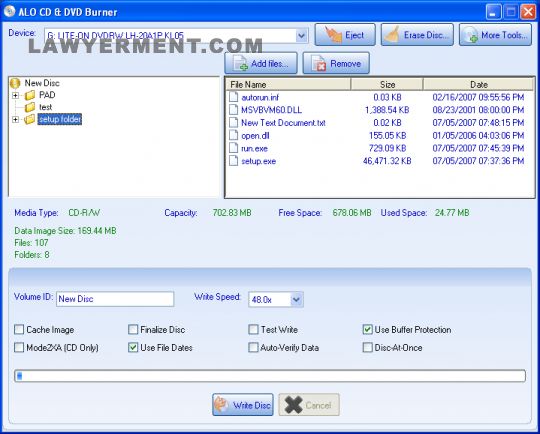Click the Folders: 8 status text
The width and height of the screenshot is (540, 434).
tap(32, 255)
